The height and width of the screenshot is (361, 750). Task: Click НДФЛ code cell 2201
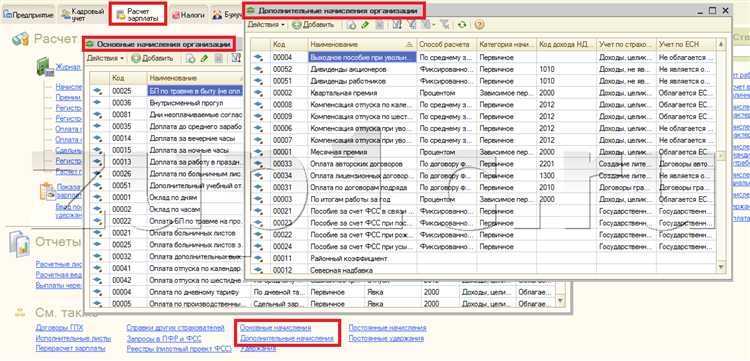pyautogui.click(x=566, y=164)
